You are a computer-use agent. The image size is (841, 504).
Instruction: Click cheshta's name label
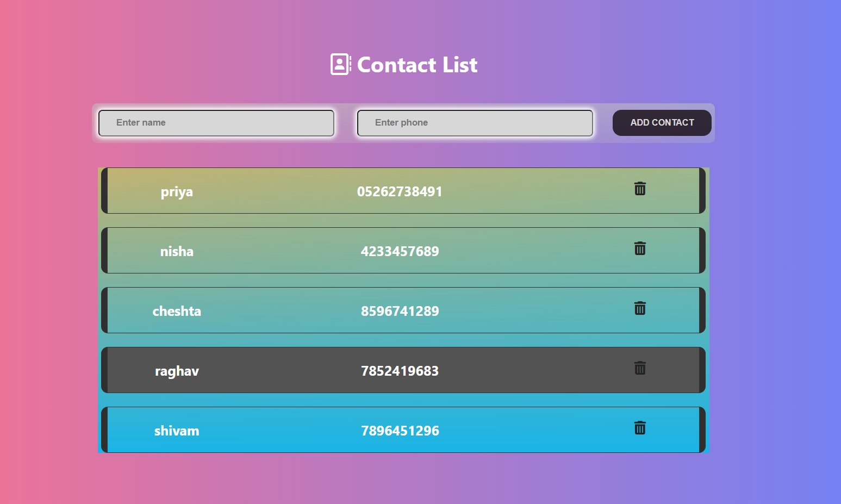click(x=177, y=310)
